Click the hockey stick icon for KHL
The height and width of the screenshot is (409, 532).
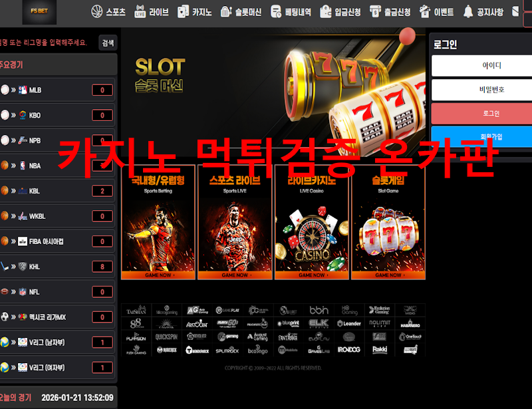point(5,267)
